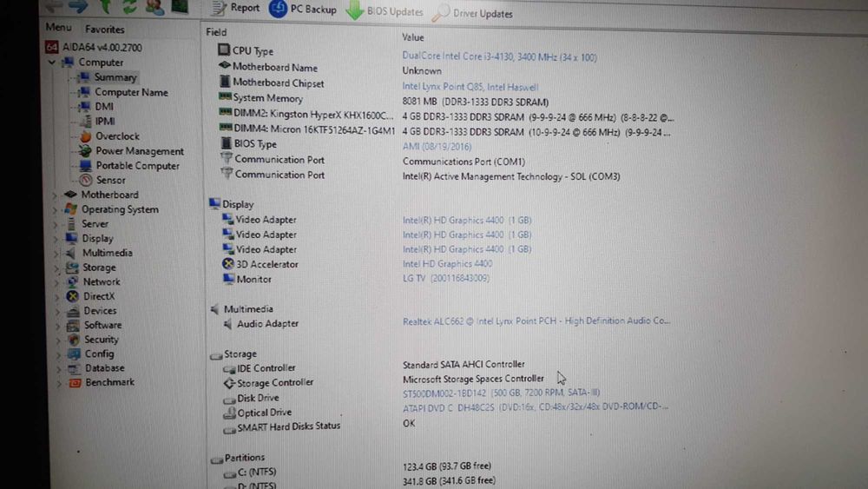This screenshot has height=489, width=868.
Task: Open the Intel HD Graphics 4400 3D Accelerator link
Action: [447, 264]
